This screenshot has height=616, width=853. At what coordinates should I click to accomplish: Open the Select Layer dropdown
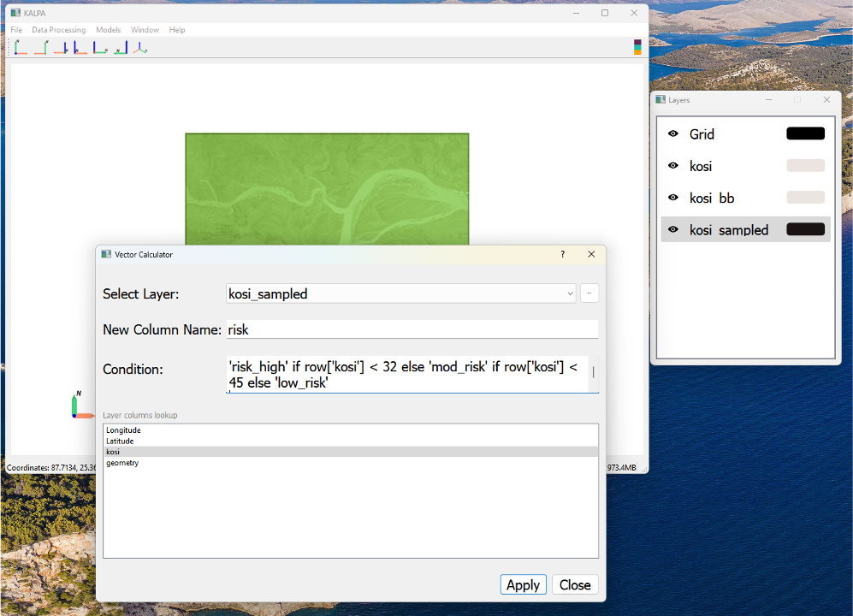[x=401, y=293]
